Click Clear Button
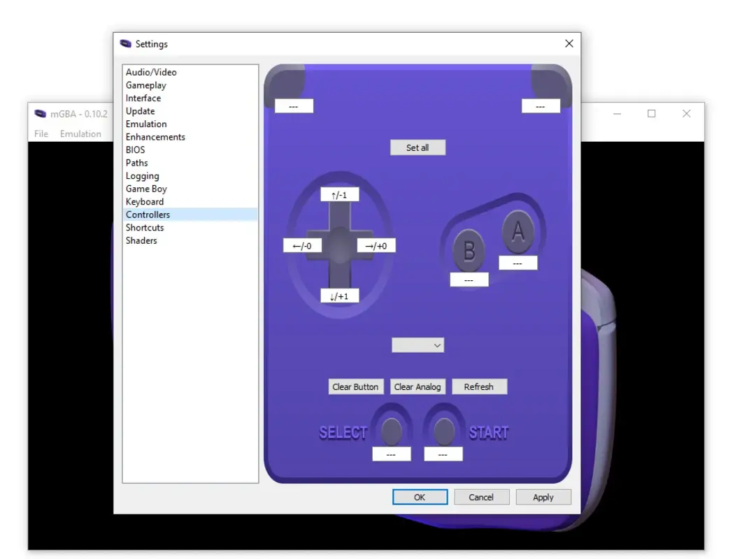The height and width of the screenshot is (559, 756). [x=356, y=386]
